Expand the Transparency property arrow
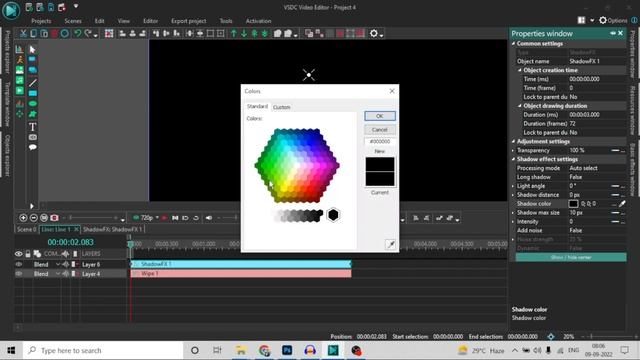Image resolution: width=640 pixels, height=360 pixels. pyautogui.click(x=513, y=150)
